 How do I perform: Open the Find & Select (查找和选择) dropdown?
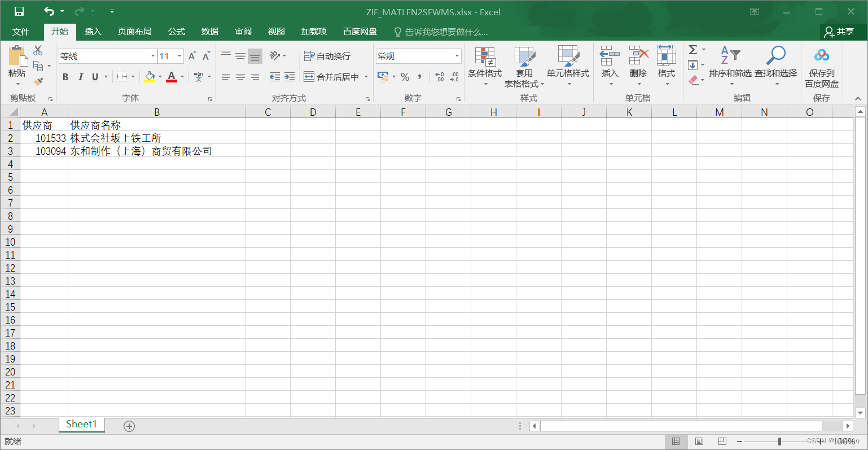tap(776, 67)
